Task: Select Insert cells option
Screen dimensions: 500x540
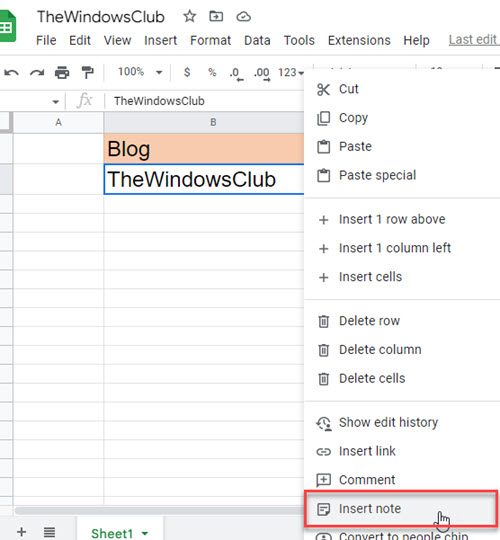Action: click(402, 277)
